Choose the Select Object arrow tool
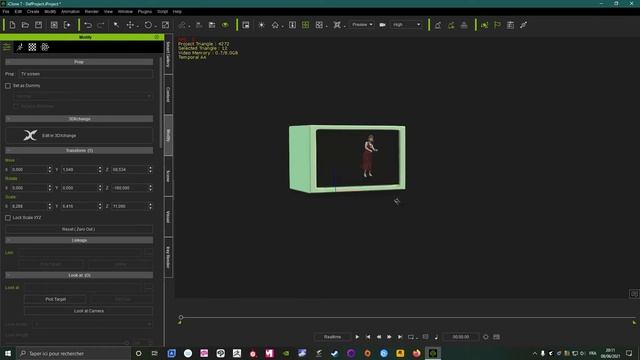 pyautogui.click(x=116, y=25)
